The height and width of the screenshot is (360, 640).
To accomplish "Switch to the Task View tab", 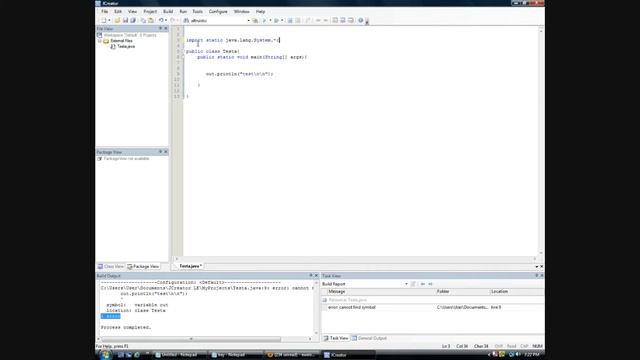I will tap(336, 338).
